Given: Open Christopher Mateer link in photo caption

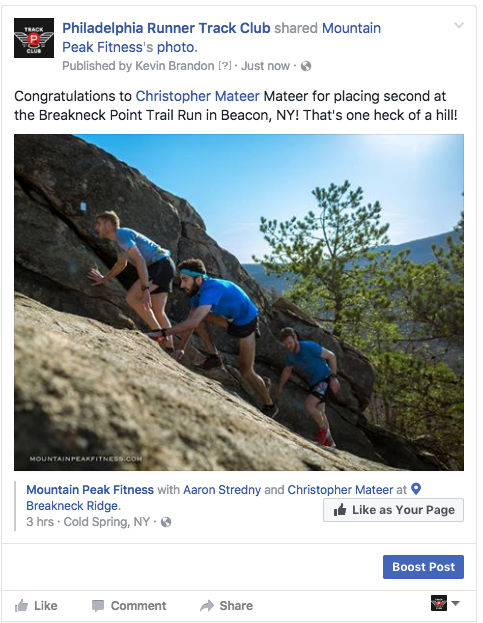Looking at the screenshot, I should coord(340,490).
